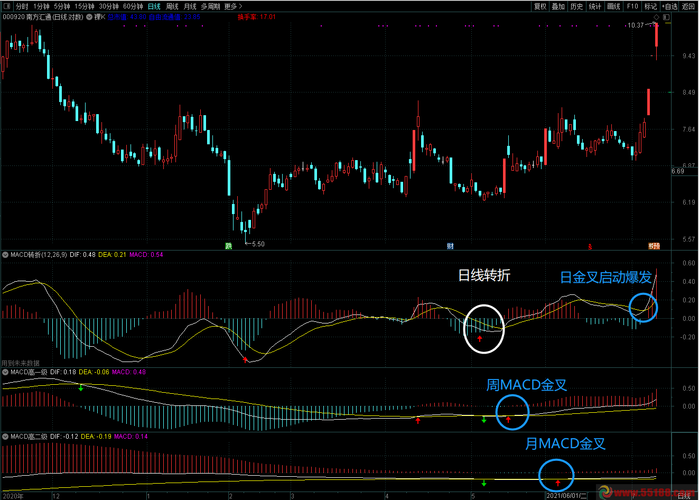699x500 pixels.
Task: Click the blue 财 marker on the timeline
Action: 450,245
